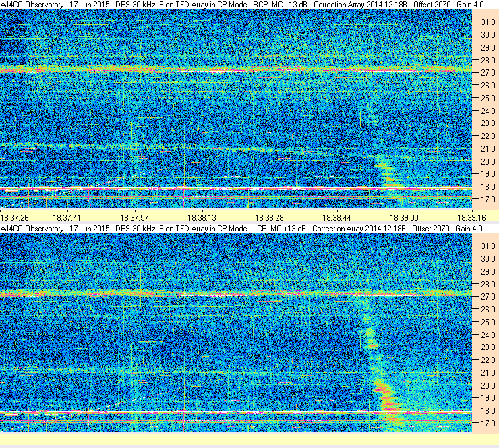Click '17 Jun 2015' in the RCP header
Image resolution: width=499 pixels, height=448 pixels.
pyautogui.click(x=90, y=5)
